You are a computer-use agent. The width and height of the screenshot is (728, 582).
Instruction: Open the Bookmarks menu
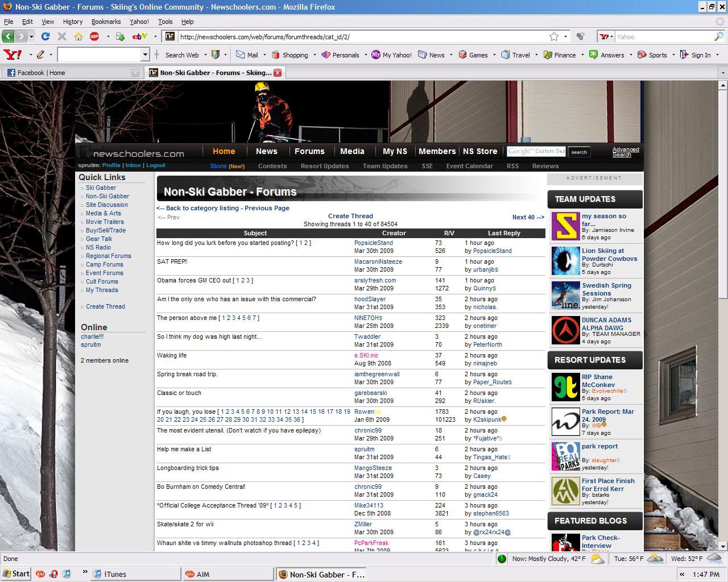106,22
